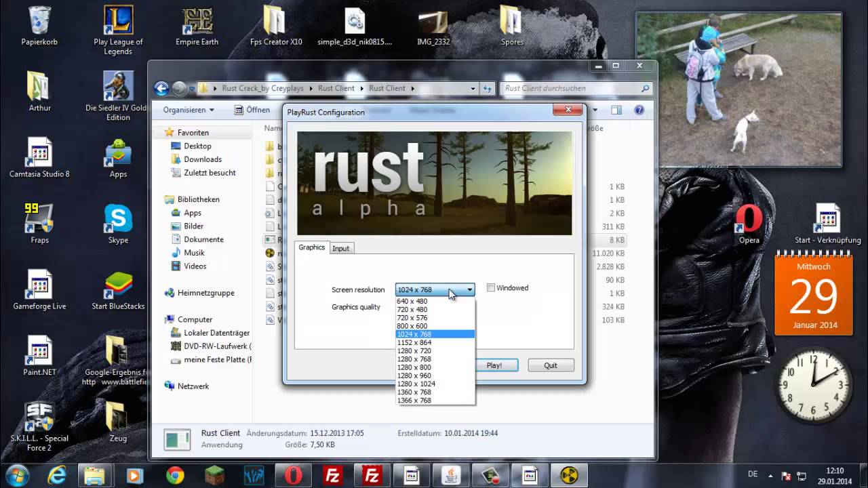The image size is (868, 488).
Task: Open the Zeug folder on desktop
Action: click(x=118, y=422)
